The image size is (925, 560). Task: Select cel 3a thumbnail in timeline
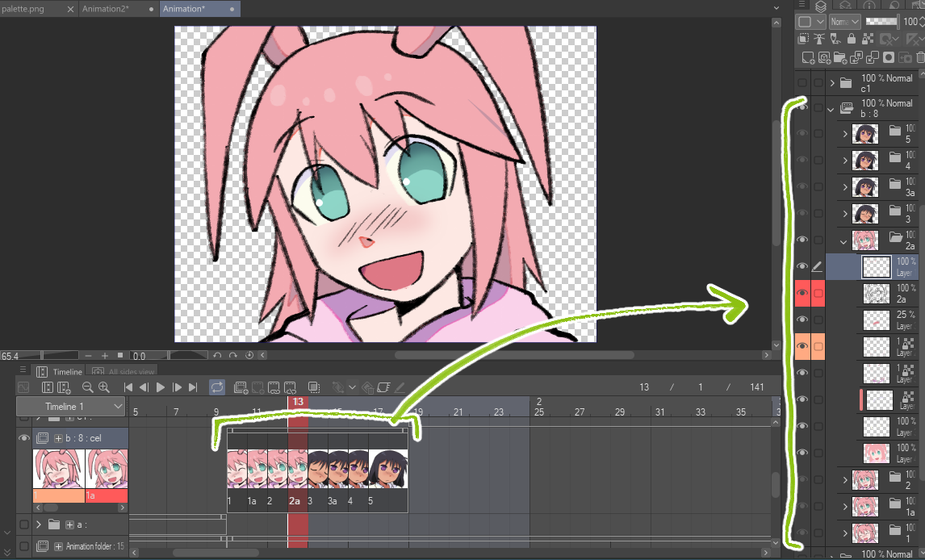[337, 469]
